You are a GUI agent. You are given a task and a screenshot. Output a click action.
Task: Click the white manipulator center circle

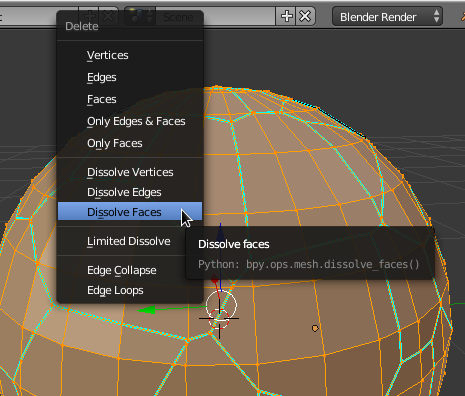221,305
